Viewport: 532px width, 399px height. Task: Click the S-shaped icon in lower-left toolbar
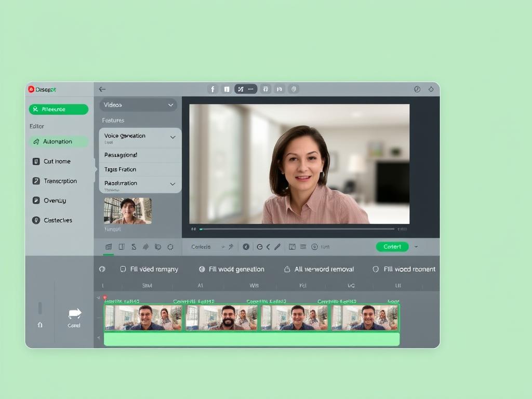click(x=134, y=247)
